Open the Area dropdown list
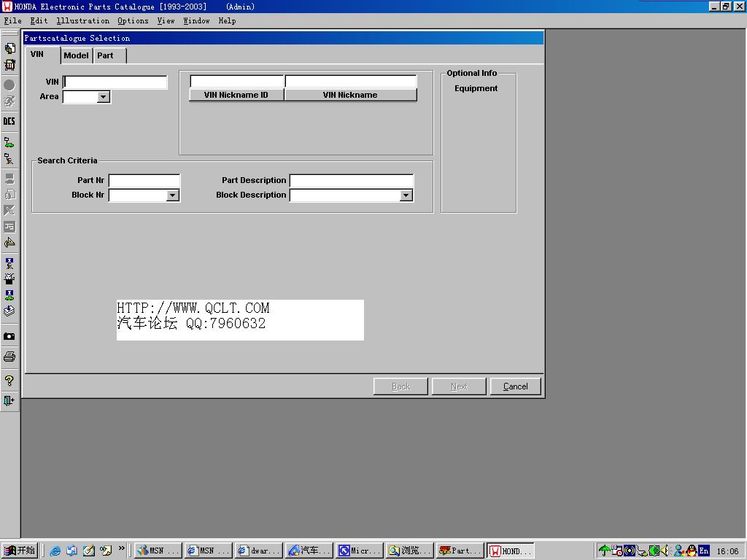The width and height of the screenshot is (747, 560). [x=103, y=97]
